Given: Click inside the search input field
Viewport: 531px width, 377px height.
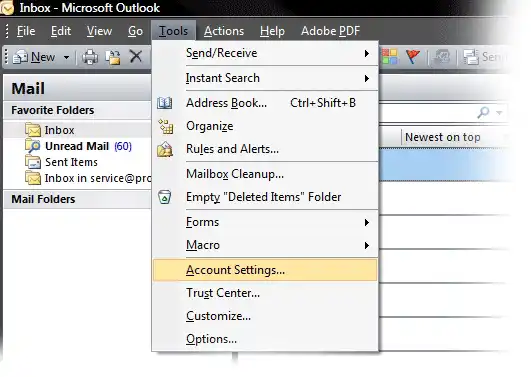Looking at the screenshot, I should click(426, 112).
